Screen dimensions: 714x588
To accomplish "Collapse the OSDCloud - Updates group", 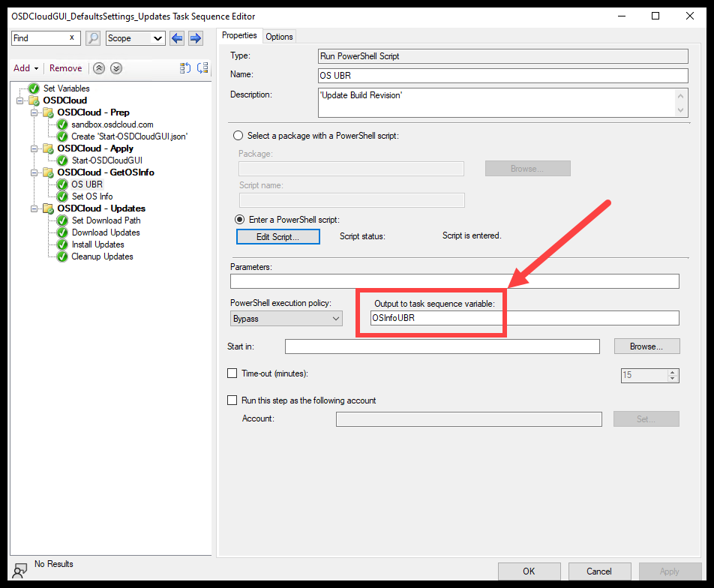I will click(34, 208).
